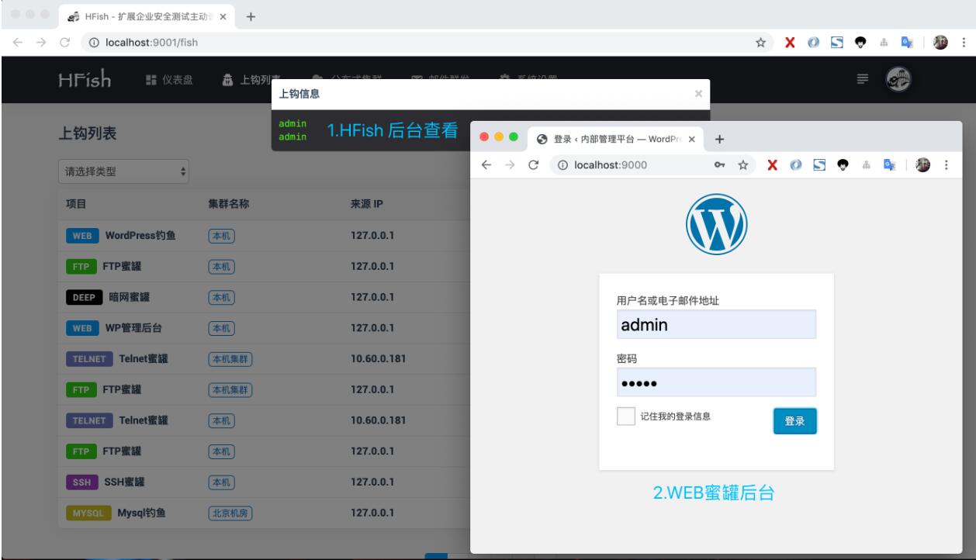Select the SSH蜜罐 entry
Image resolution: width=976 pixels, height=560 pixels.
click(x=123, y=481)
